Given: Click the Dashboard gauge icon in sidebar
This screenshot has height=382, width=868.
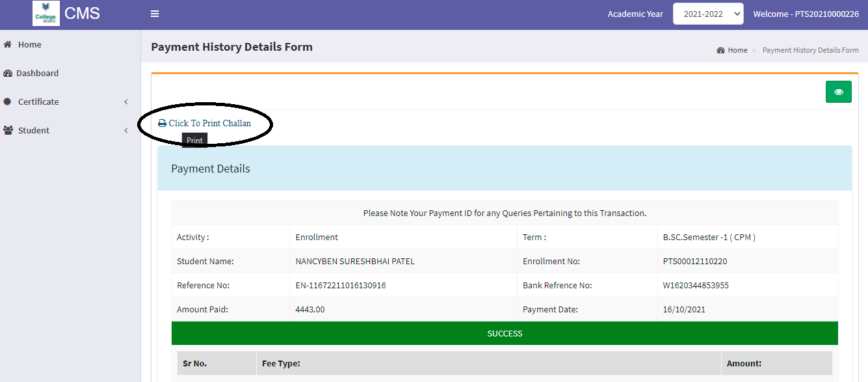Looking at the screenshot, I should (x=8, y=74).
